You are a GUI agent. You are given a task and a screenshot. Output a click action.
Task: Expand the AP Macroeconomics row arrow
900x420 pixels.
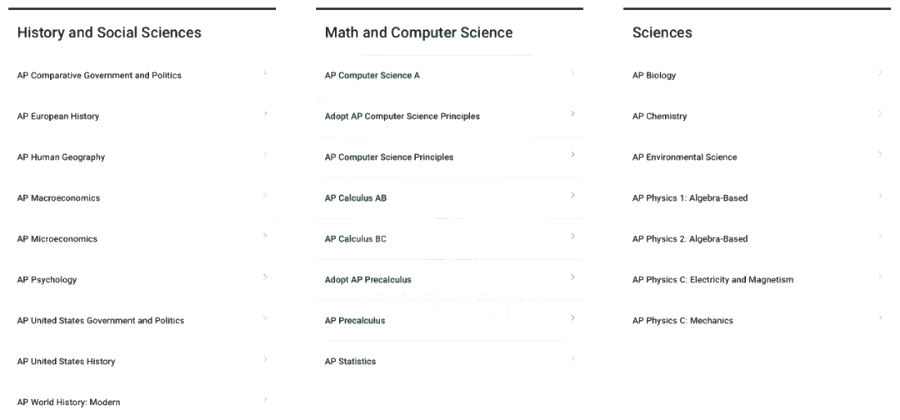coord(265,196)
